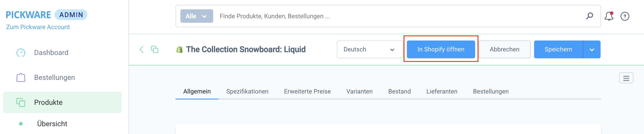The image size is (644, 134).
Task: Open the notifications bell
Action: pyautogui.click(x=609, y=16)
